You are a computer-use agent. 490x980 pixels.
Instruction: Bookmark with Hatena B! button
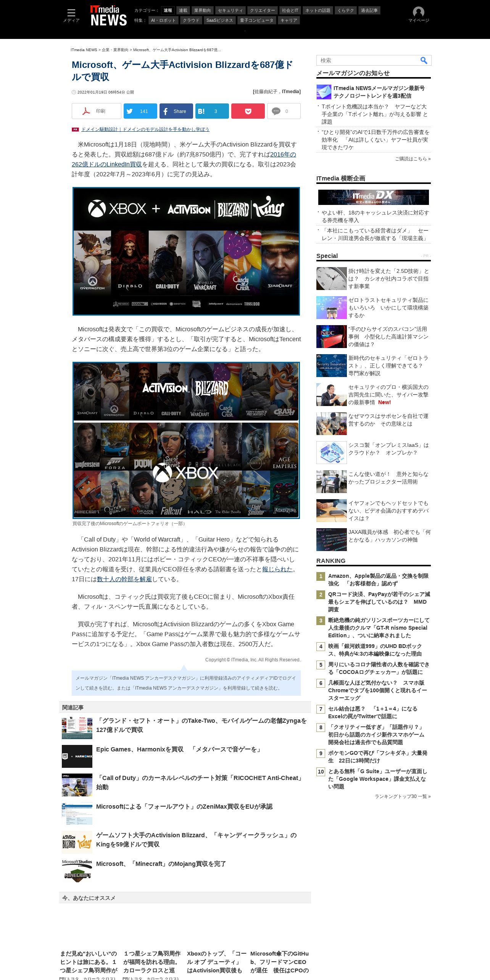coord(212,111)
